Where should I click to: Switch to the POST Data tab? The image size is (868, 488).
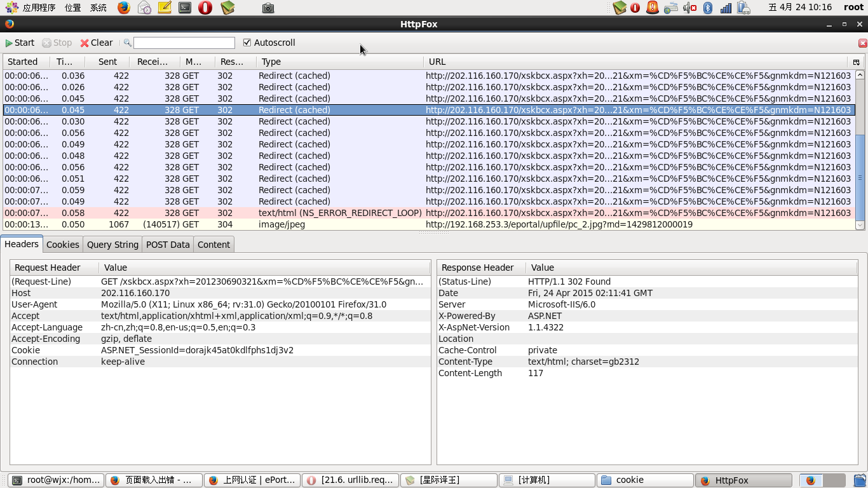click(x=168, y=245)
